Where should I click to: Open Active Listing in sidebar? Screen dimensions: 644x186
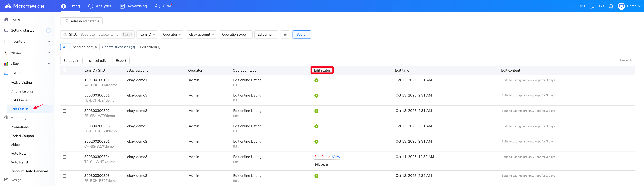tap(21, 82)
